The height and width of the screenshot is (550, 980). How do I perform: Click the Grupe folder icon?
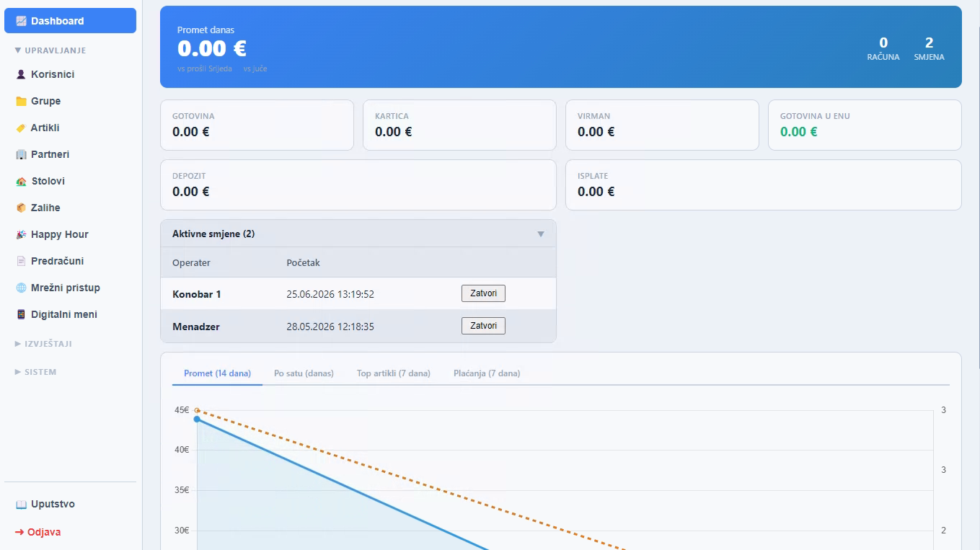coord(21,102)
